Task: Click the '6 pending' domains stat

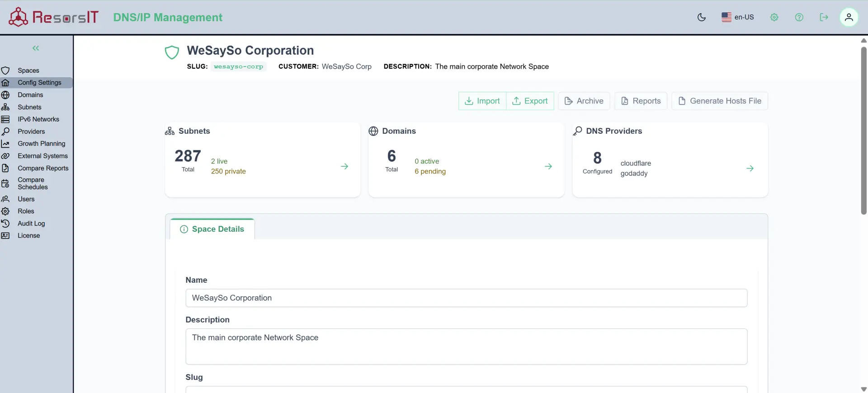Action: 430,171
